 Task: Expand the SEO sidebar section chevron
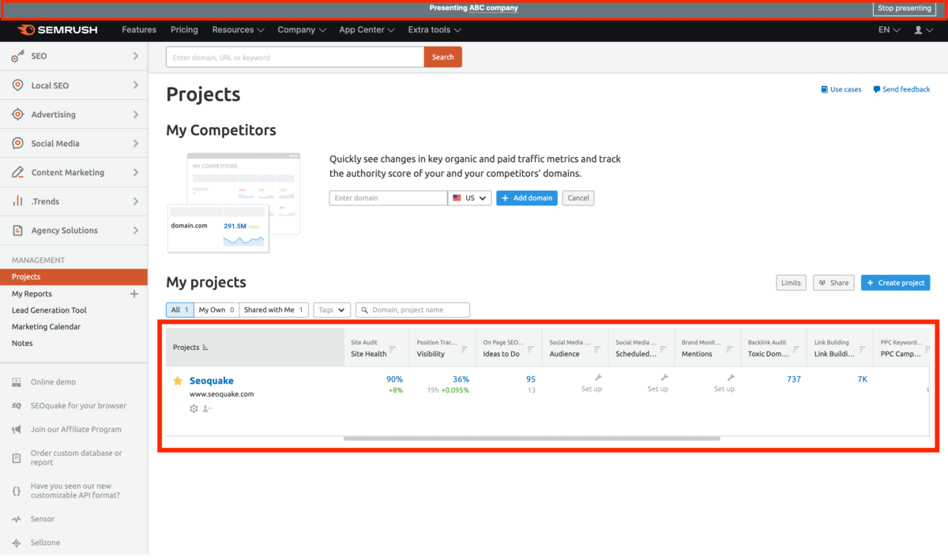[x=136, y=56]
